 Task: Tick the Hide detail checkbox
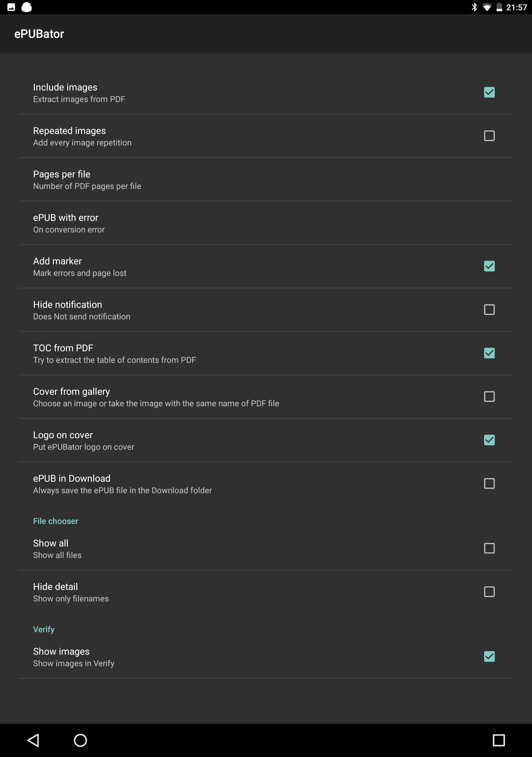click(489, 592)
